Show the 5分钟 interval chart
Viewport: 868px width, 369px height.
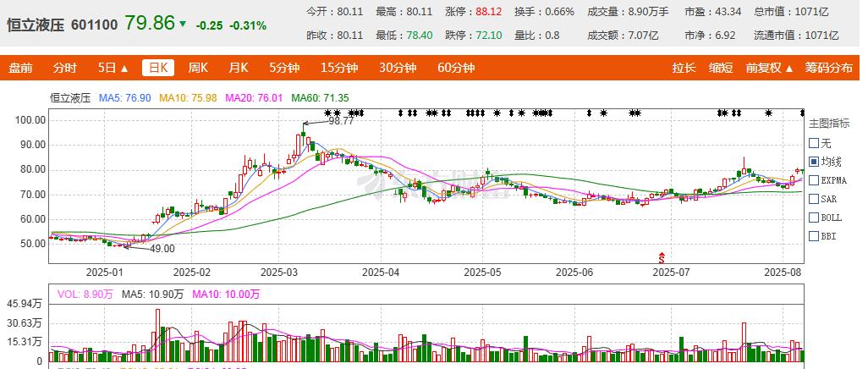click(284, 69)
